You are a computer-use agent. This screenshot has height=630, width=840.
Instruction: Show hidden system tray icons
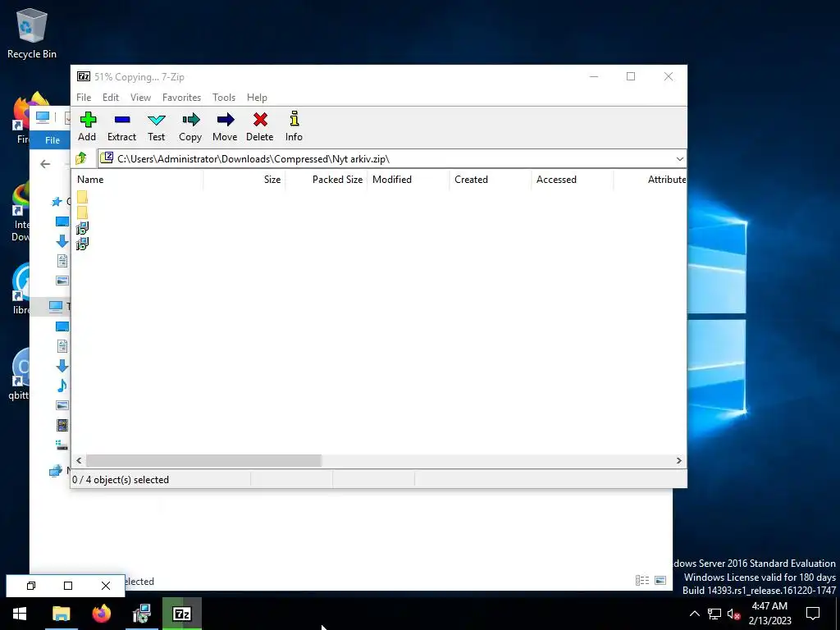[x=694, y=614]
